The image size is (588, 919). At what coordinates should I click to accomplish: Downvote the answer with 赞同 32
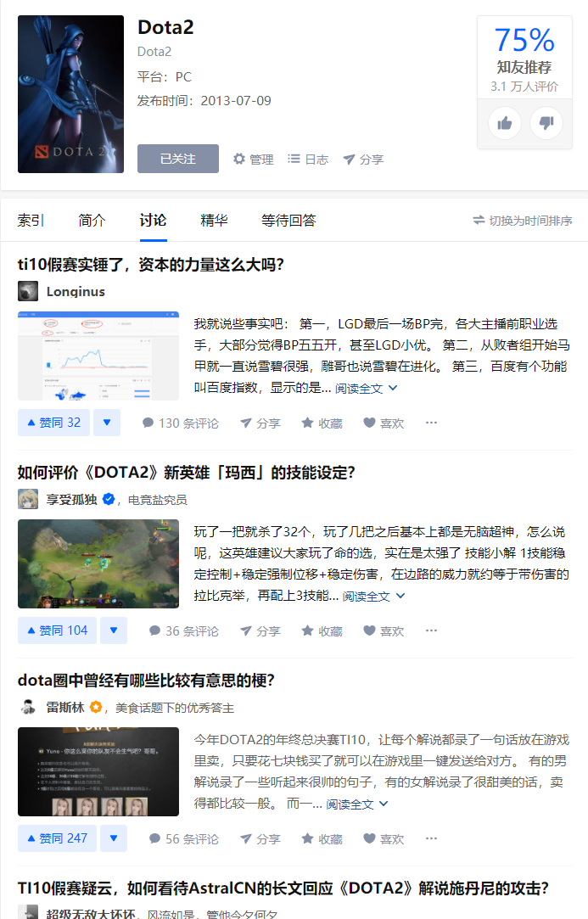point(107,423)
